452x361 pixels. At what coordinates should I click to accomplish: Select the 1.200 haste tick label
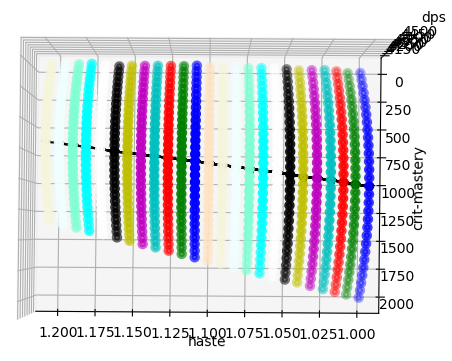tap(58, 332)
